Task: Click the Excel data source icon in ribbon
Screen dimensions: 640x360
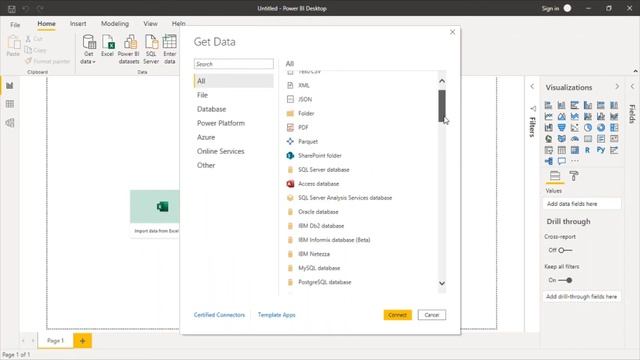Action: coord(107,46)
